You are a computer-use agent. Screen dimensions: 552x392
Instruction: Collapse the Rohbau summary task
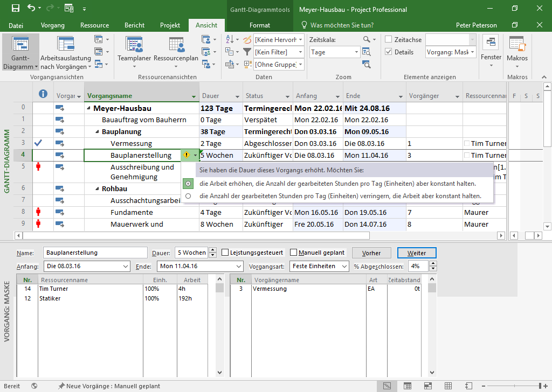pyautogui.click(x=97, y=188)
